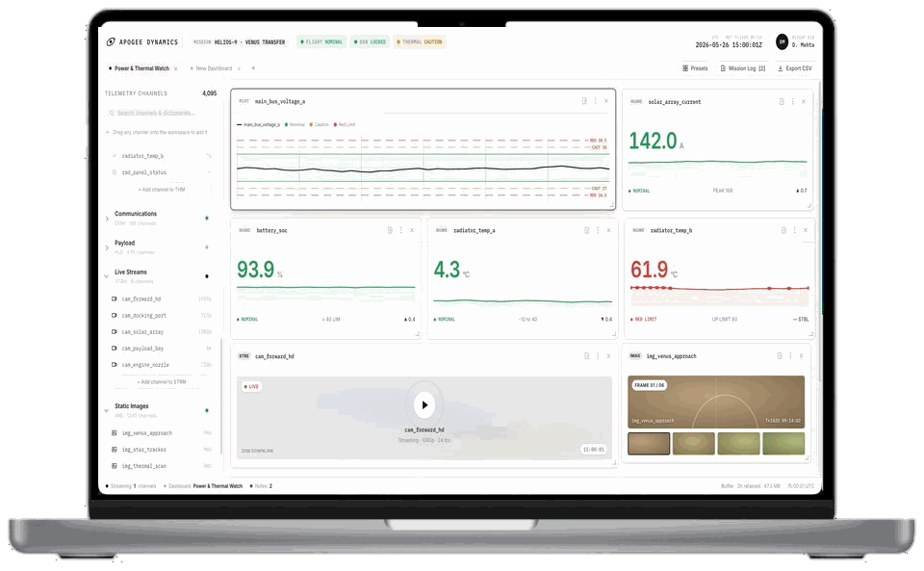Screen dimensions: 924x571
Task: Open note icon on radiator_temp_b panel
Action: (783, 230)
